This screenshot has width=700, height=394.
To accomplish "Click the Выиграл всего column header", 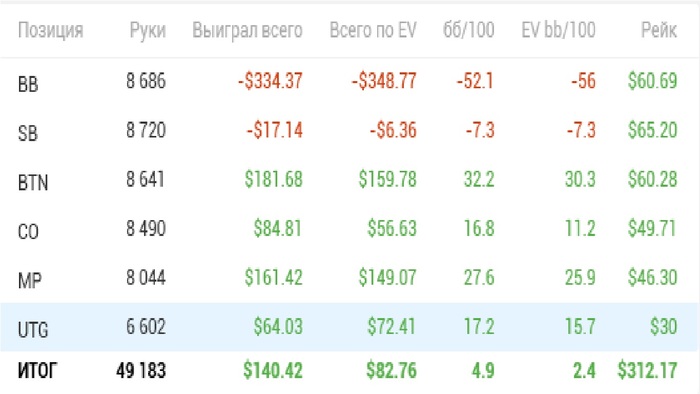I will coord(247,30).
